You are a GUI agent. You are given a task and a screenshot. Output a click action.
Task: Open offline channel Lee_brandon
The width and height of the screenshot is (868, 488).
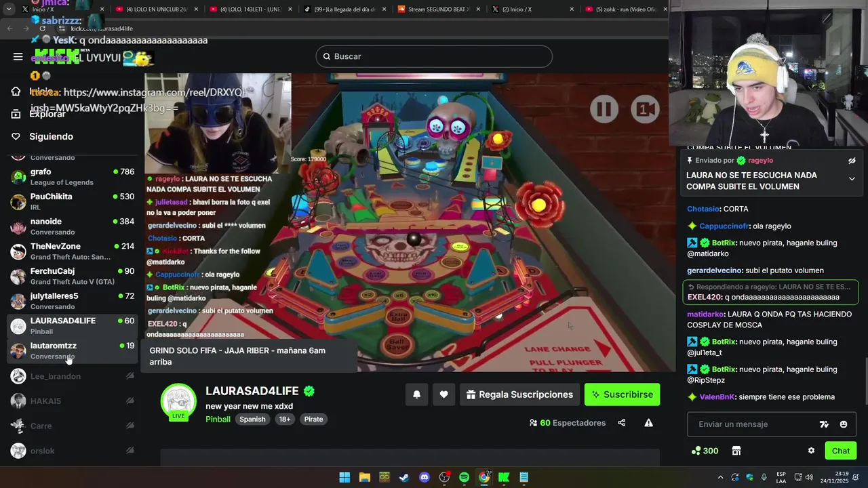tap(72, 376)
